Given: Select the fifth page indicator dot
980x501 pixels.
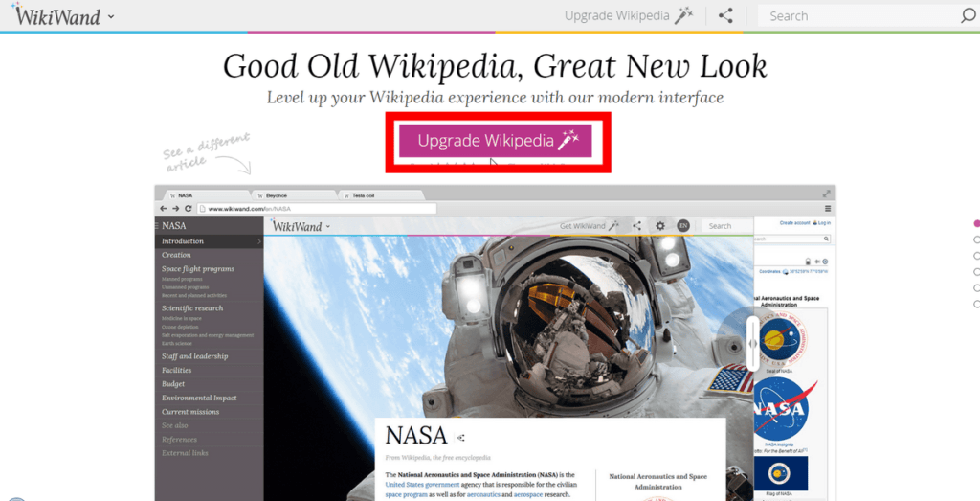Looking at the screenshot, I should point(976,287).
